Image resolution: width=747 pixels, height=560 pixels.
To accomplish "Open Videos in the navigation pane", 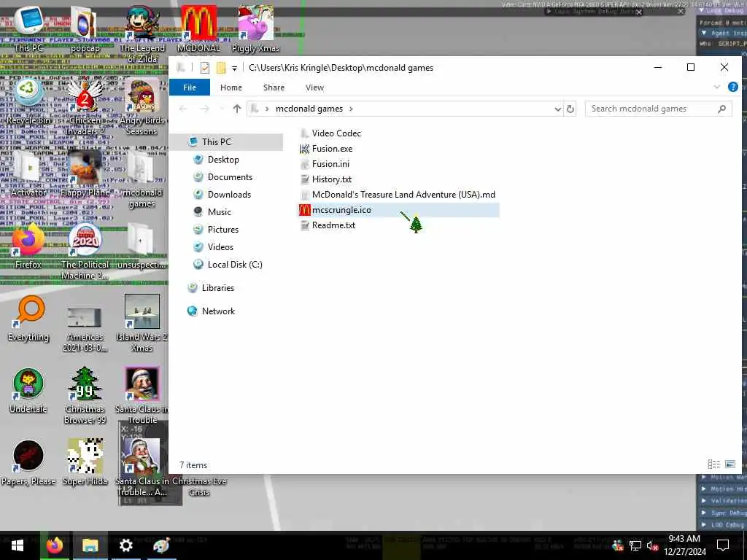I will click(220, 246).
